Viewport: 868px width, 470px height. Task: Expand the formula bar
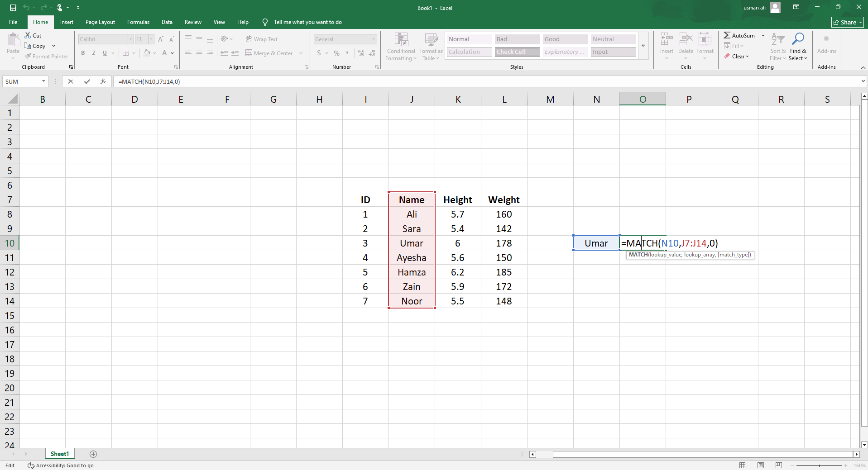point(863,81)
